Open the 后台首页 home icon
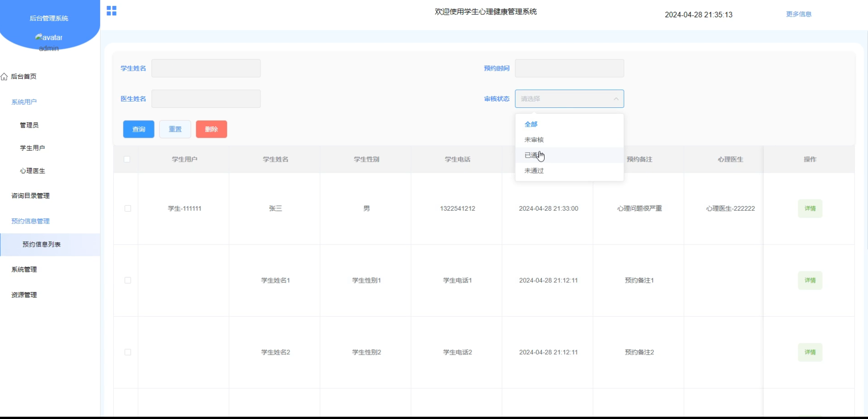868x419 pixels. (x=5, y=77)
